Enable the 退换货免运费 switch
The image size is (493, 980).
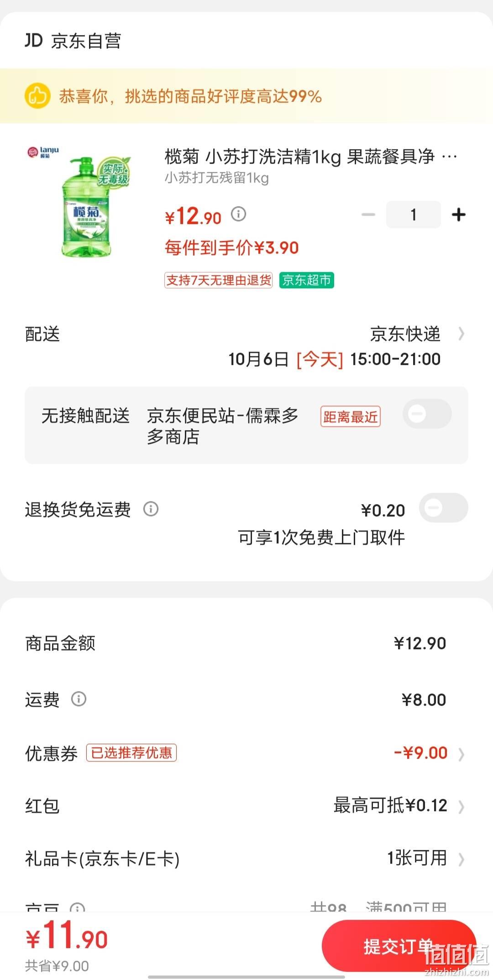(x=444, y=508)
